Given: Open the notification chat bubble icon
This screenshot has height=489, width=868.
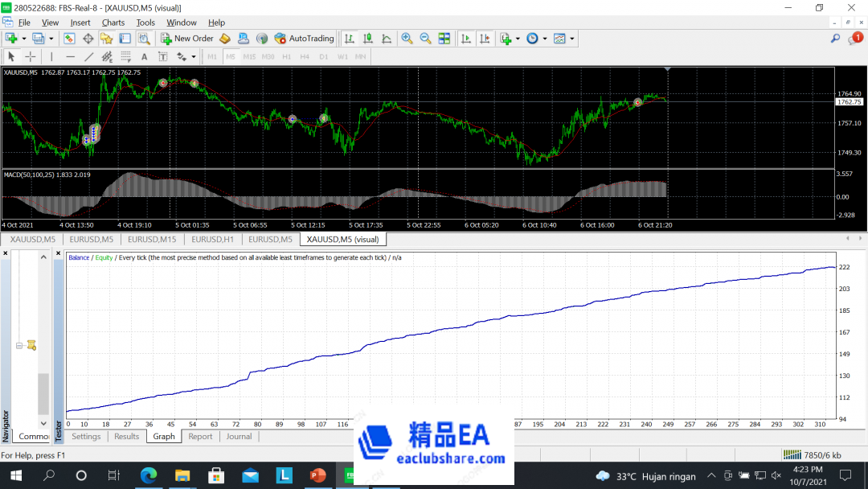Looking at the screenshot, I should click(856, 39).
